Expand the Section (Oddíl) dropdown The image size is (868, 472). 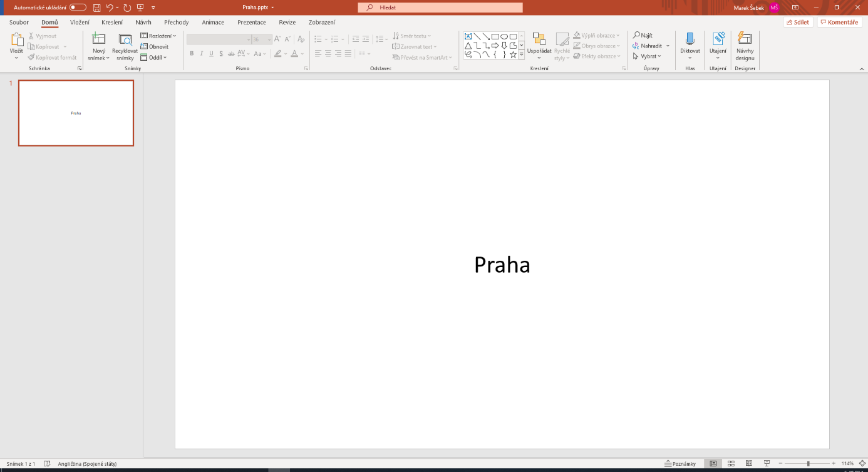click(x=155, y=56)
